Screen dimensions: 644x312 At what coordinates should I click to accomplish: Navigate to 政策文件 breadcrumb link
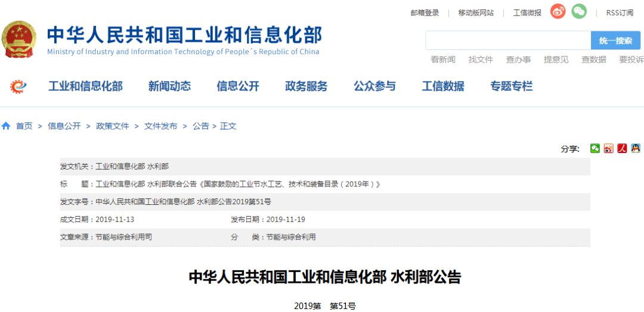(113, 126)
